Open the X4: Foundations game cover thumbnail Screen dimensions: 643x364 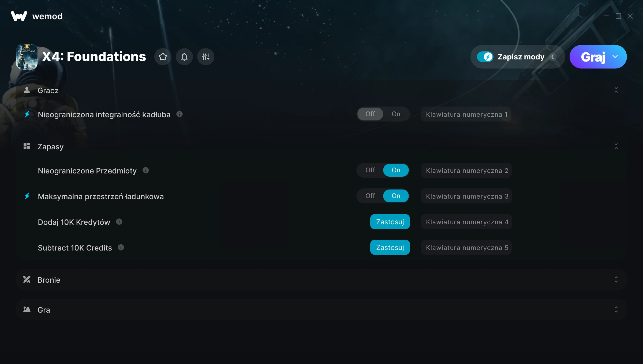point(27,57)
